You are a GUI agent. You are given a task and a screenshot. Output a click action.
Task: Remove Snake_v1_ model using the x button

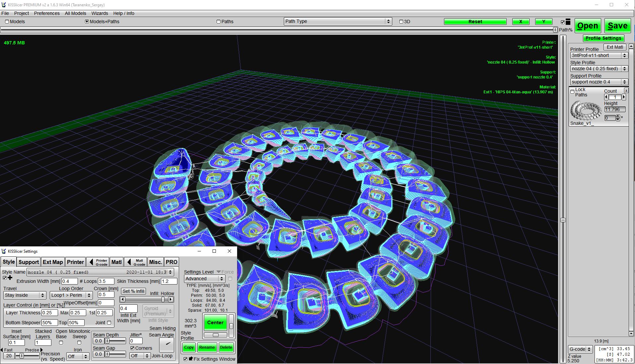626,91
